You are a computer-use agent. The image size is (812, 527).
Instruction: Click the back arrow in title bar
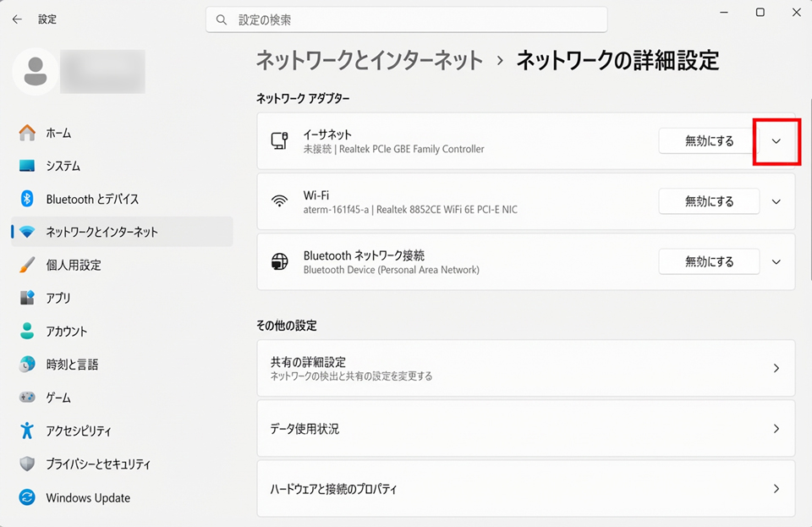coord(17,19)
